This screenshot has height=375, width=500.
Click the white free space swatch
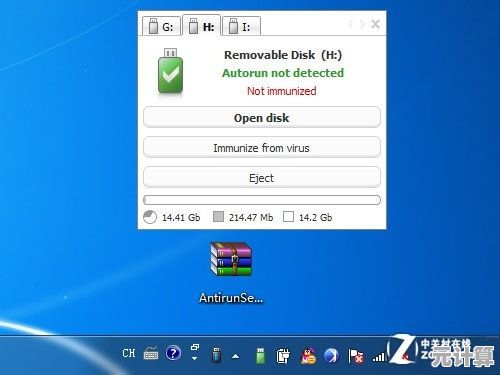click(x=288, y=217)
